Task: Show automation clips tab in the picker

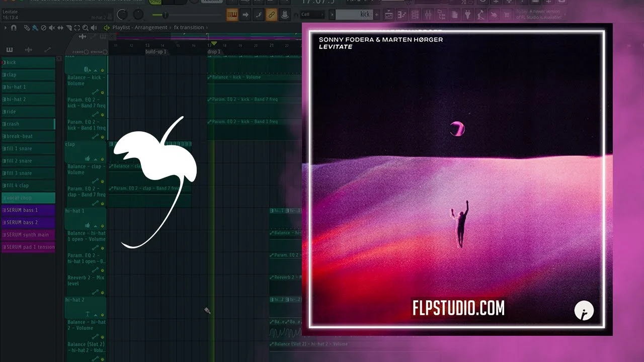Action: pyautogui.click(x=48, y=50)
